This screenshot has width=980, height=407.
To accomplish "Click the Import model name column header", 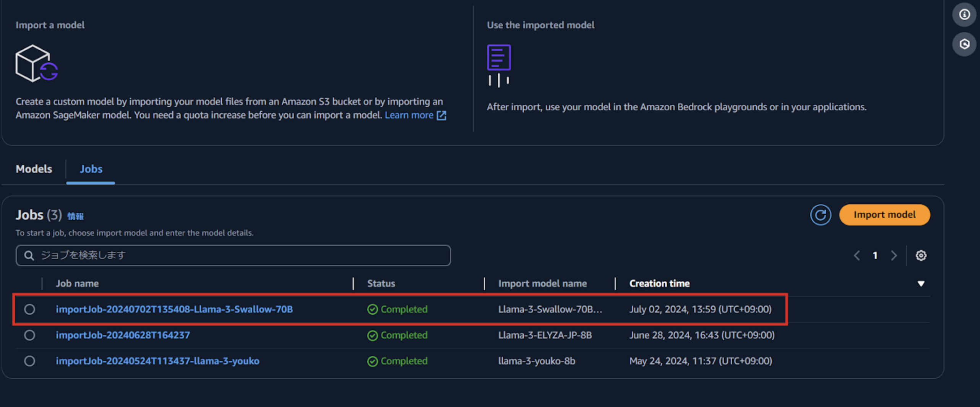I will click(542, 283).
